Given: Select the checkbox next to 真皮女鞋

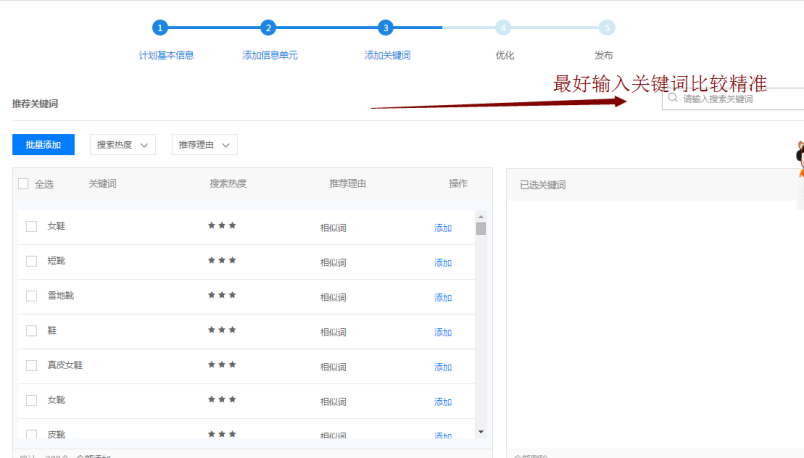Looking at the screenshot, I should [x=32, y=366].
